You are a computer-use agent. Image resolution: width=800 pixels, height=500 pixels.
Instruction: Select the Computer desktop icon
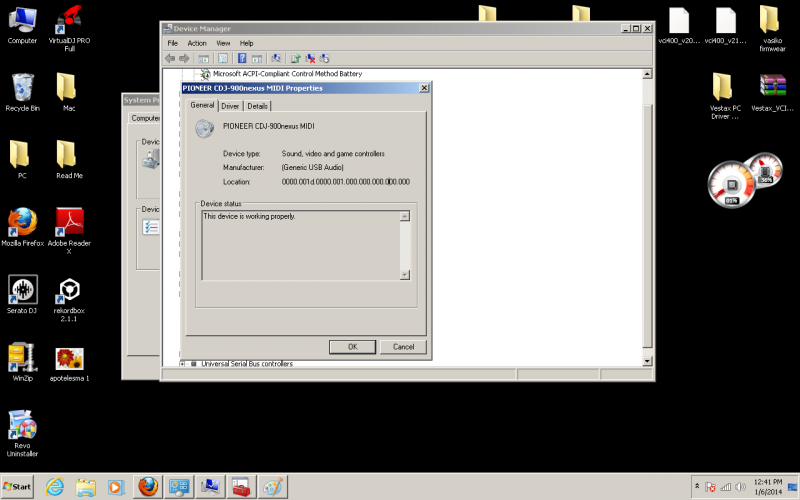[22, 26]
